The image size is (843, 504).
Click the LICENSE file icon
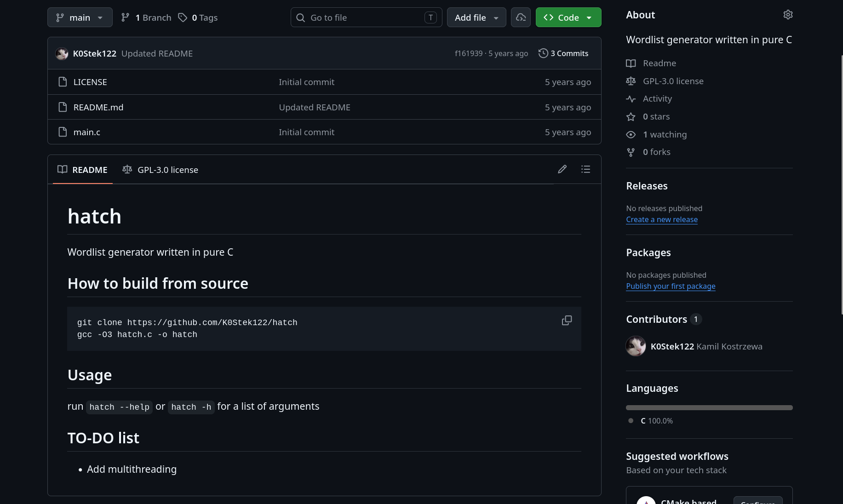[63, 82]
